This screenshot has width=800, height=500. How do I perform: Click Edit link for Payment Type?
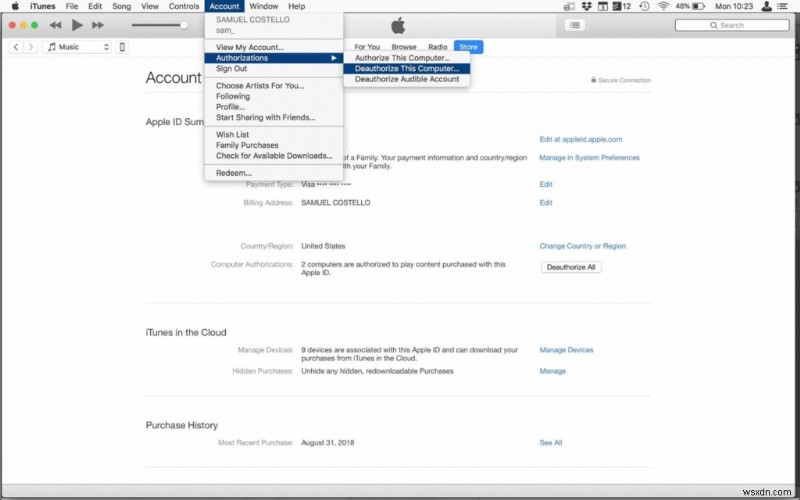click(x=546, y=184)
